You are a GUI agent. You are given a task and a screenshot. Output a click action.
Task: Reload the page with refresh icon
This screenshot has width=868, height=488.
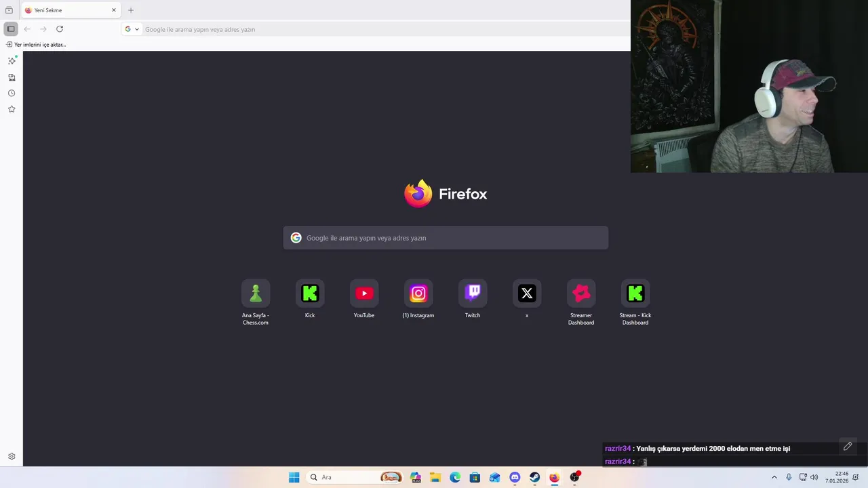pos(60,29)
